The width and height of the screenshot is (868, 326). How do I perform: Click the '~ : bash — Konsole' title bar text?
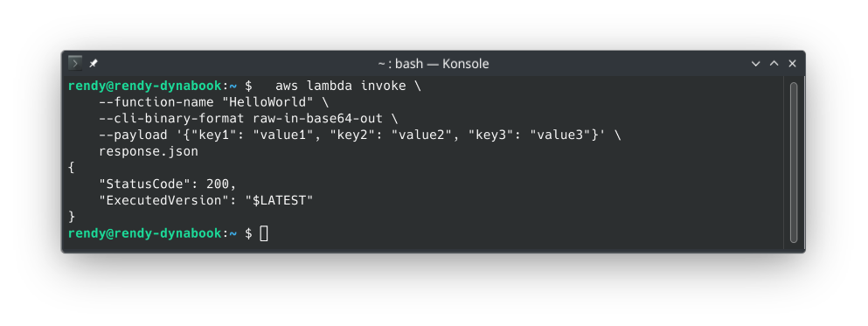pos(434,64)
